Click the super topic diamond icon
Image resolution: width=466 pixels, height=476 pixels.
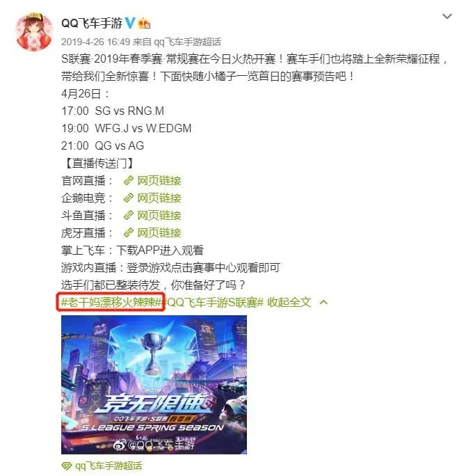(67, 466)
